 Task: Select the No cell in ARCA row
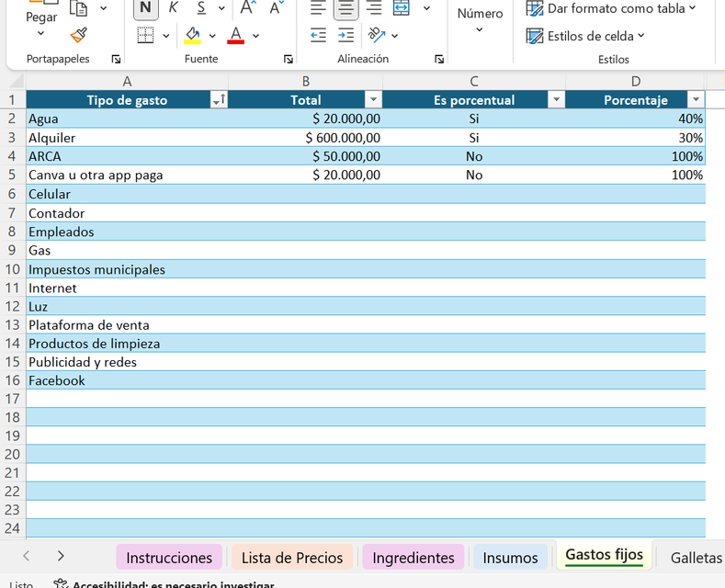click(474, 156)
